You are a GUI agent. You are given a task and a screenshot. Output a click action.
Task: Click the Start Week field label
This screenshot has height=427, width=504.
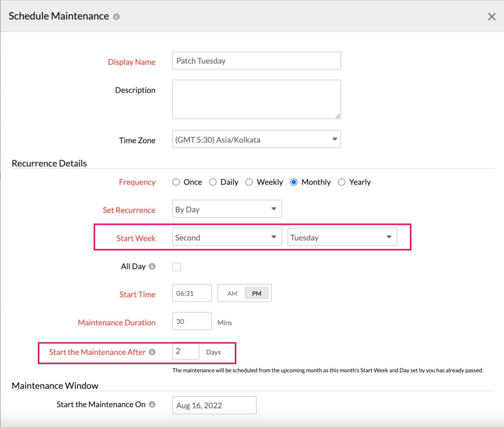pyautogui.click(x=136, y=238)
